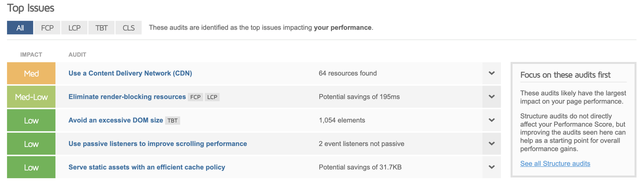
Task: Click the LCP tag on render-blocking row
Action: 212,97
